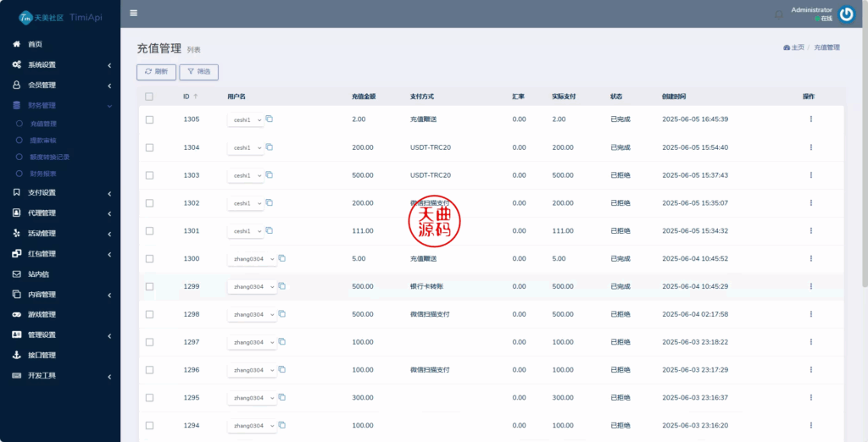868x442 pixels.
Task: Copy username icon in row 1299
Action: 281,286
